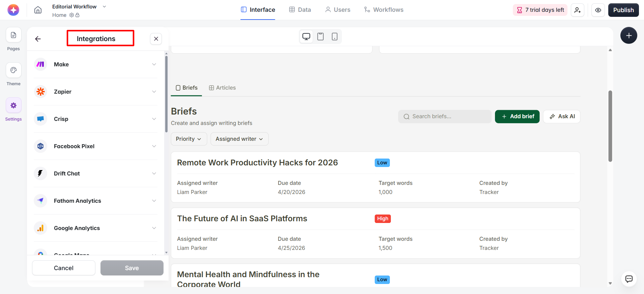The image size is (644, 294).
Task: Open the Assigned writer filter dropdown
Action: pyautogui.click(x=239, y=139)
